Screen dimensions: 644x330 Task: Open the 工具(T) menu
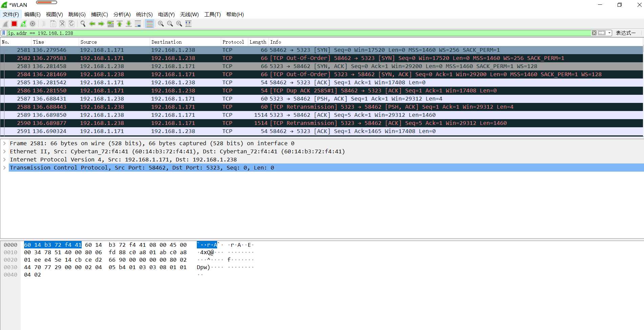(212, 15)
